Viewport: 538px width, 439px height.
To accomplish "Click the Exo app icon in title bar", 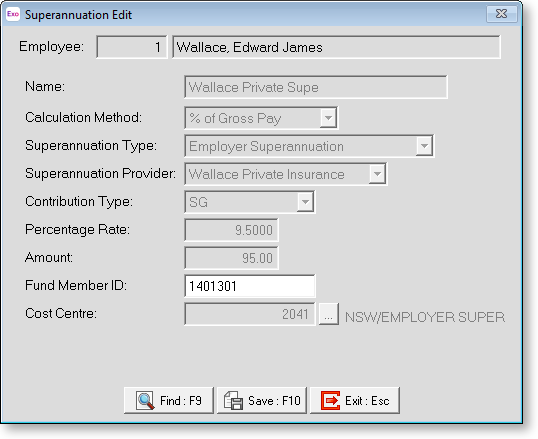I will pos(13,14).
